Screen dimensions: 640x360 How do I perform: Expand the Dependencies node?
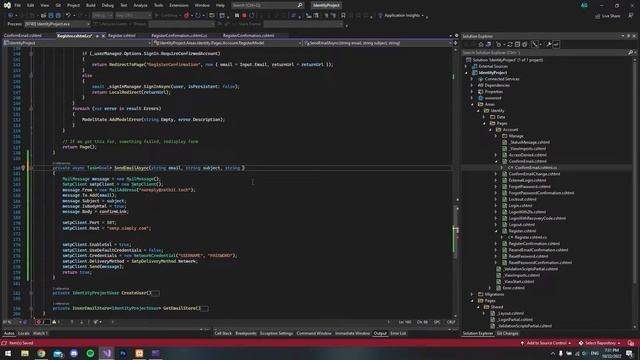tap(472, 85)
